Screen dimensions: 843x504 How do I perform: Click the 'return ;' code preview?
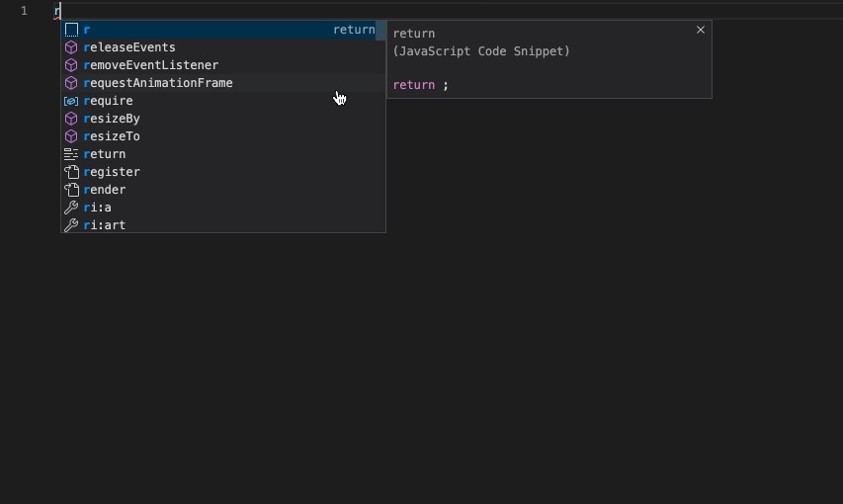pos(420,85)
